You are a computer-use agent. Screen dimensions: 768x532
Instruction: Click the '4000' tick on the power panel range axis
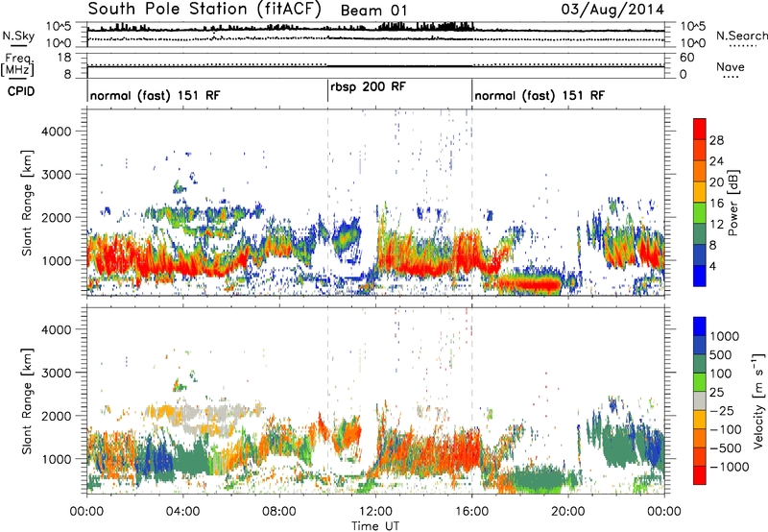[x=57, y=132]
